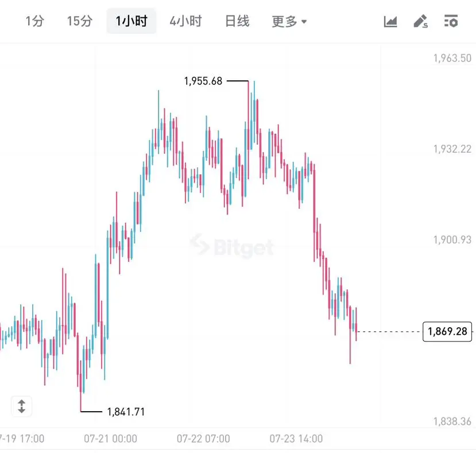Screen dimensions: 476x453
Task: Select the 日线 daily timeframe
Action: 237,21
